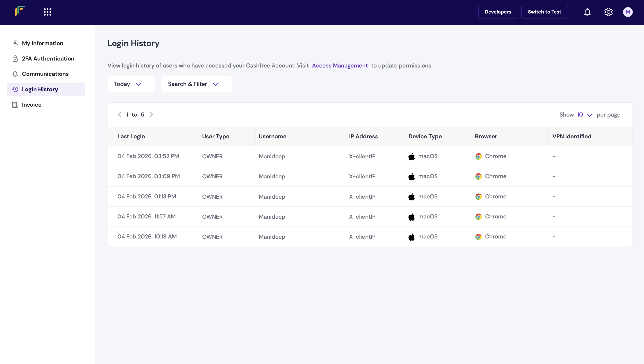This screenshot has height=364, width=644.
Task: Expand the Today date range dropdown
Action: 131,84
